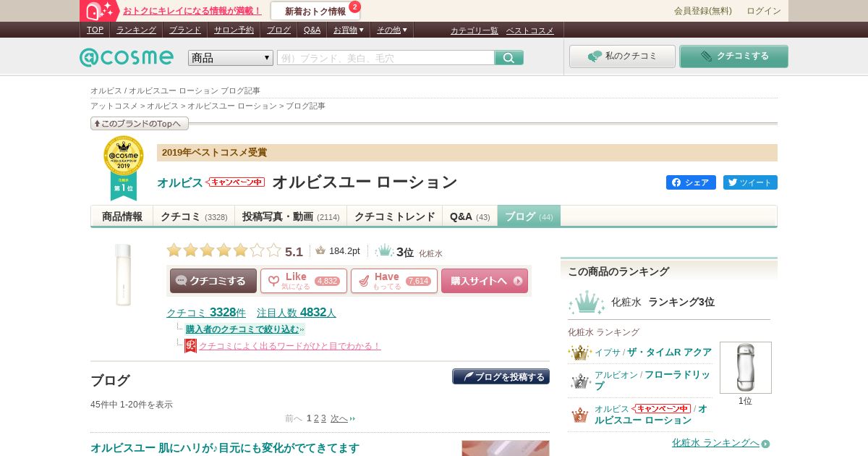Click the Facebook share button
This screenshot has height=456, width=868.
pos(691,182)
